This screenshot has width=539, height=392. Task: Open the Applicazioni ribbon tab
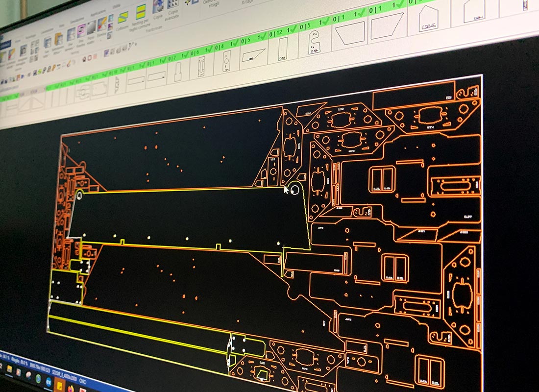point(98,13)
